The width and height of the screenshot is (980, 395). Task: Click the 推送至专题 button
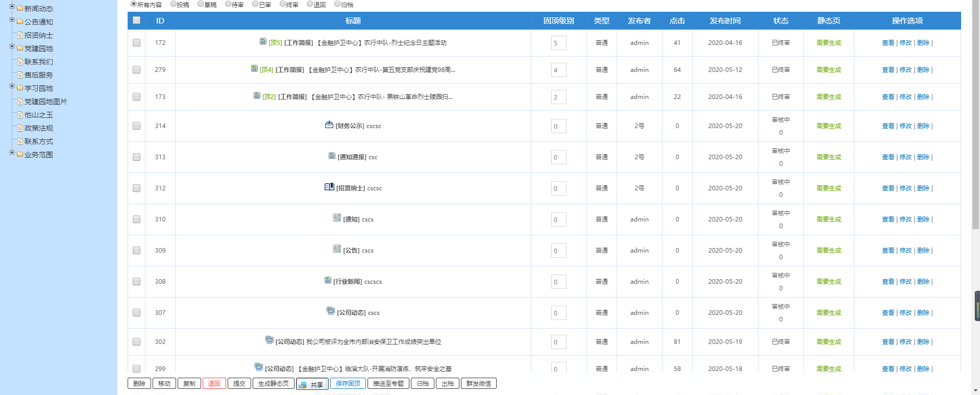click(388, 384)
